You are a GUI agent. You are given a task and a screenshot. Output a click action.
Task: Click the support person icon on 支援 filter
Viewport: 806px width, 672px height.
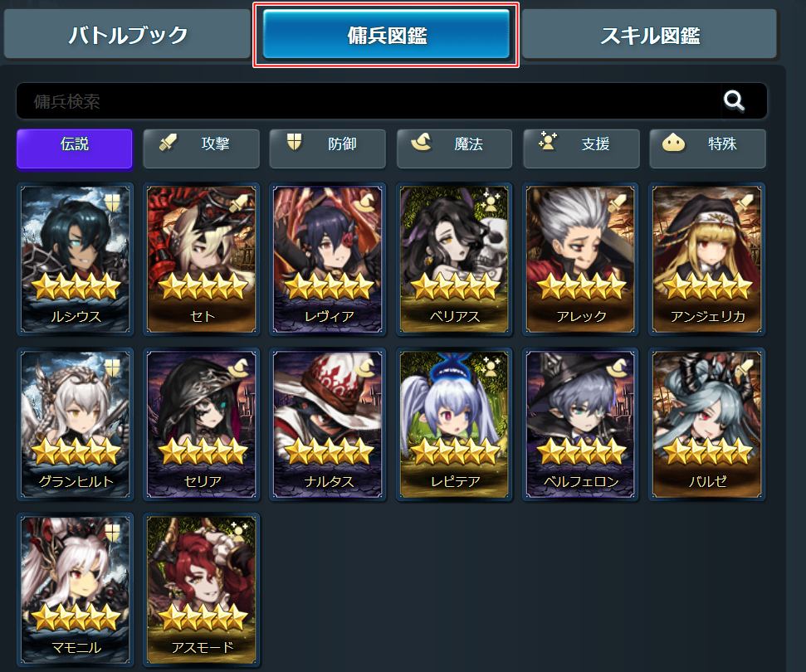pos(548,141)
